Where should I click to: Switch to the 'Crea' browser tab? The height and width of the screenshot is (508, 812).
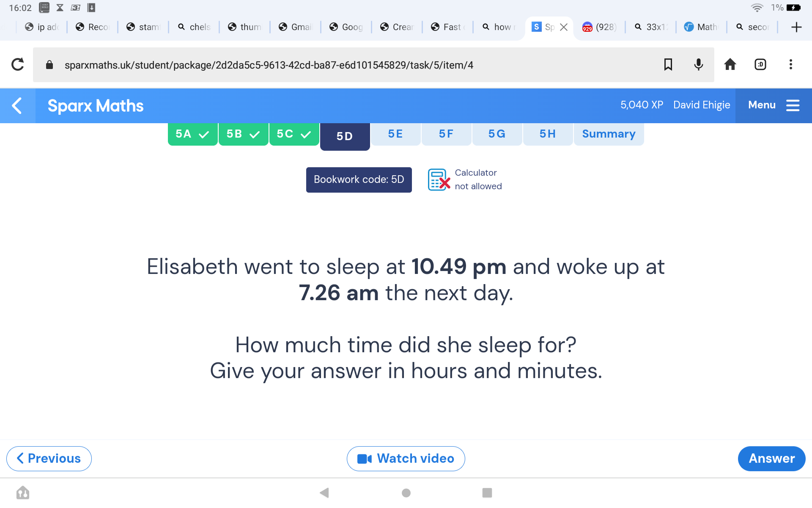point(397,27)
